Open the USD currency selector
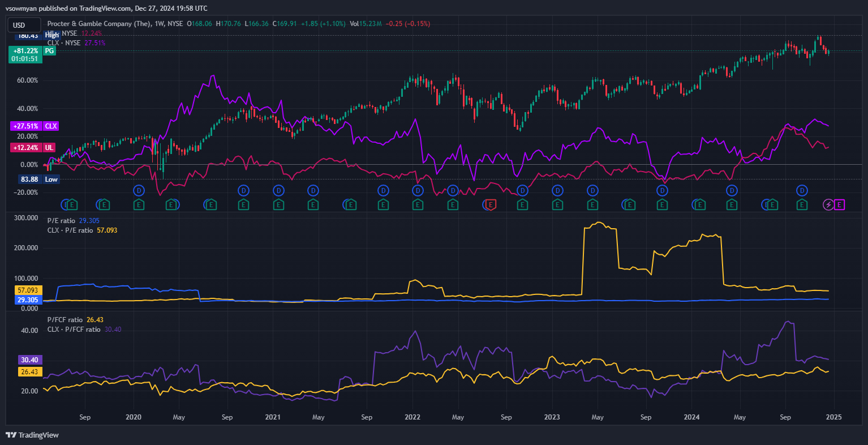The width and height of the screenshot is (868, 445). click(x=24, y=25)
